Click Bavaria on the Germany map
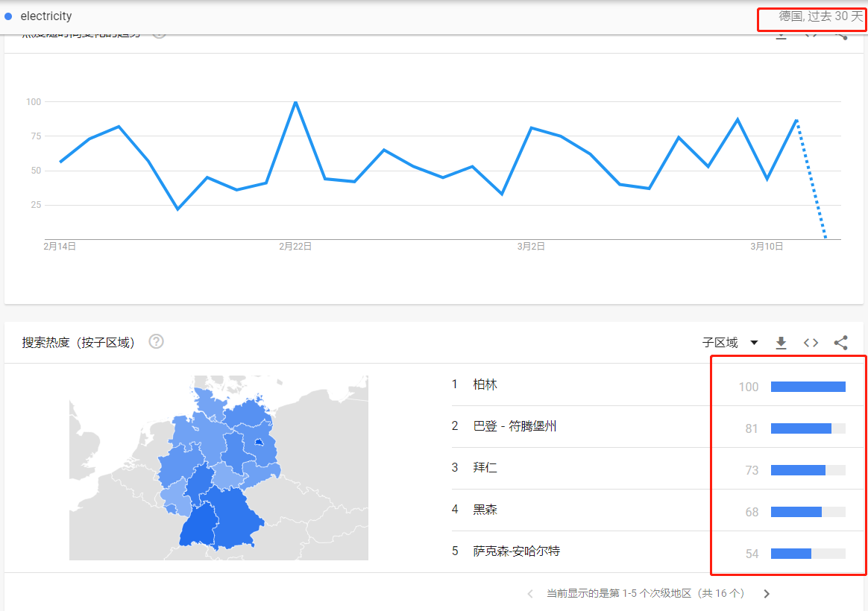868x611 pixels. tap(235, 517)
